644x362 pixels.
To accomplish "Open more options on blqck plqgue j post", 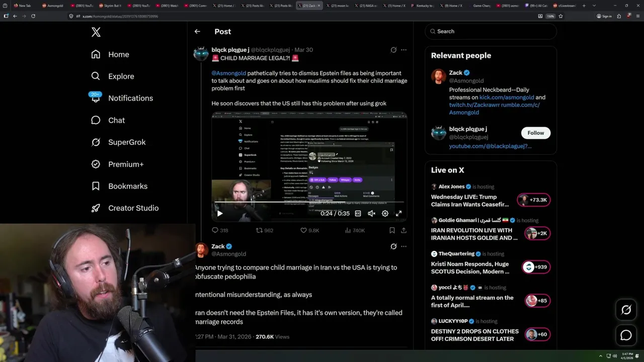I will tap(404, 50).
